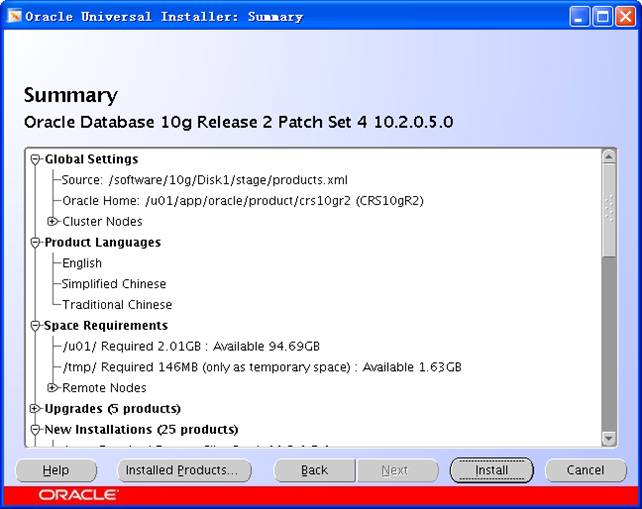The width and height of the screenshot is (642, 509).
Task: Select the /tmp/ Required 146MB row
Action: click(262, 367)
